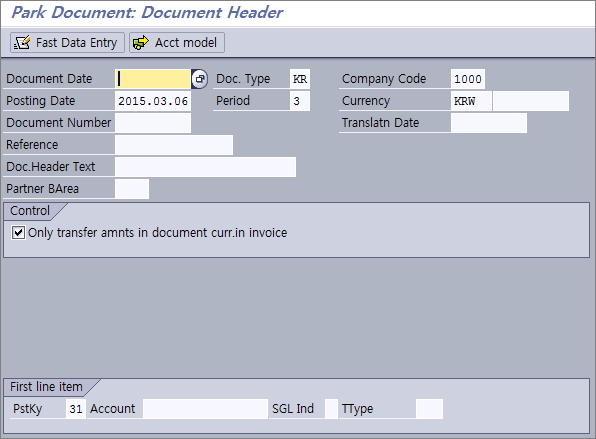Click into the Reference field
This screenshot has height=439, width=596.
point(174,145)
